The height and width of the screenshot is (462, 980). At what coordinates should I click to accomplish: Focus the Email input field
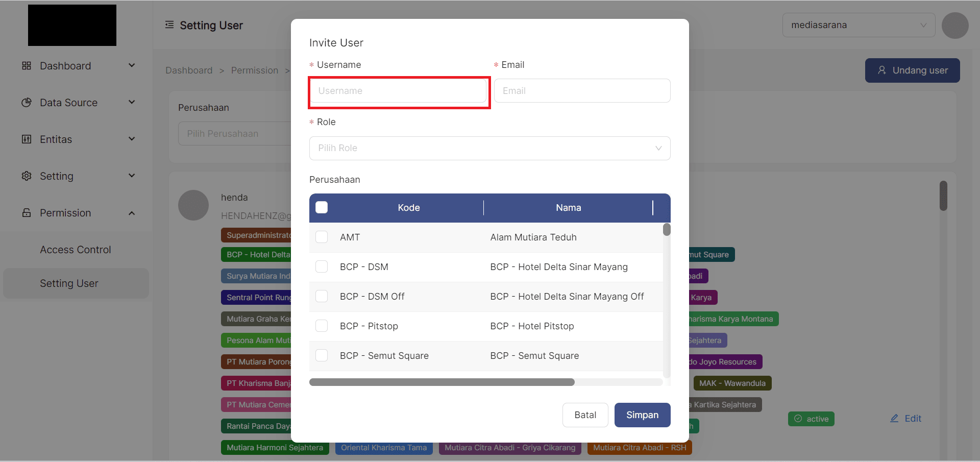582,91
